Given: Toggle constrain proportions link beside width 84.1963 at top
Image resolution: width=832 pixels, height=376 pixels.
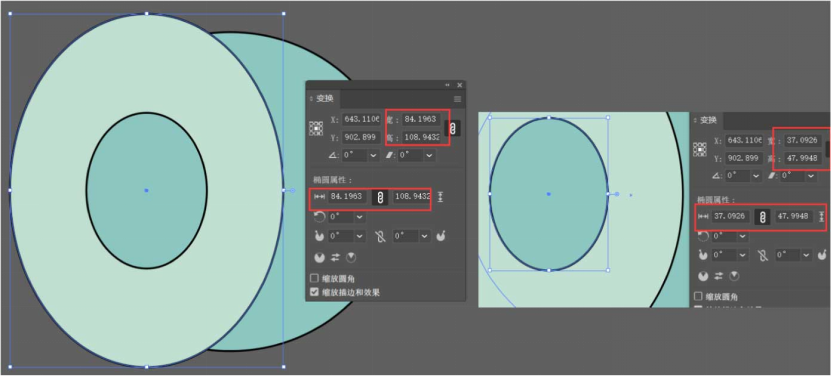Looking at the screenshot, I should click(x=453, y=128).
